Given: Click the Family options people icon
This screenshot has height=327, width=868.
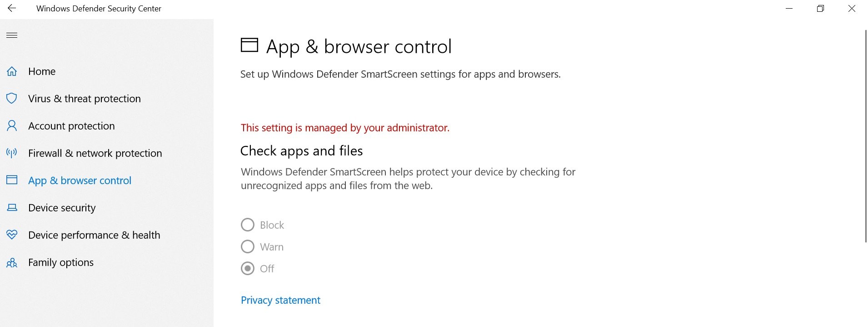Looking at the screenshot, I should coord(12,262).
